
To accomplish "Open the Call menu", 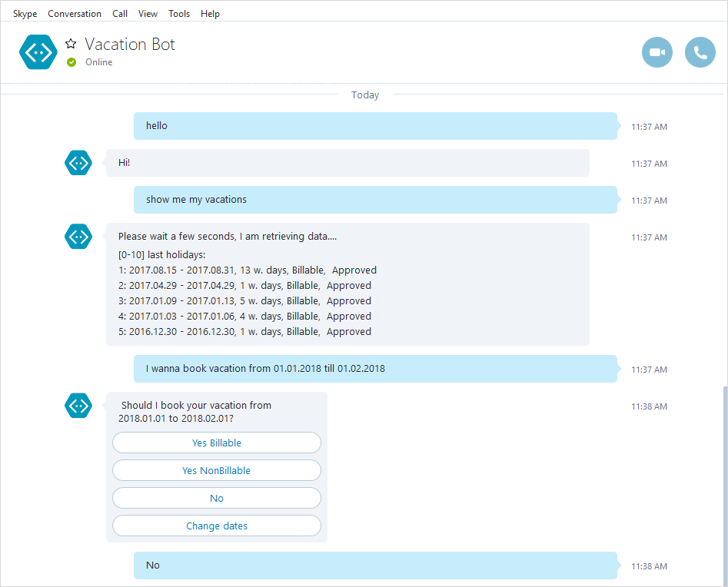I will 120,13.
